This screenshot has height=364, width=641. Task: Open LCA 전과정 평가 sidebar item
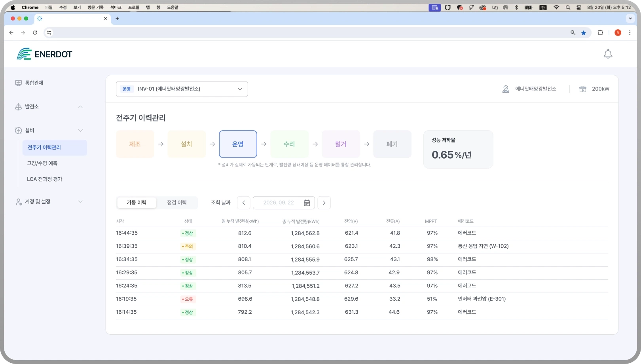click(45, 179)
